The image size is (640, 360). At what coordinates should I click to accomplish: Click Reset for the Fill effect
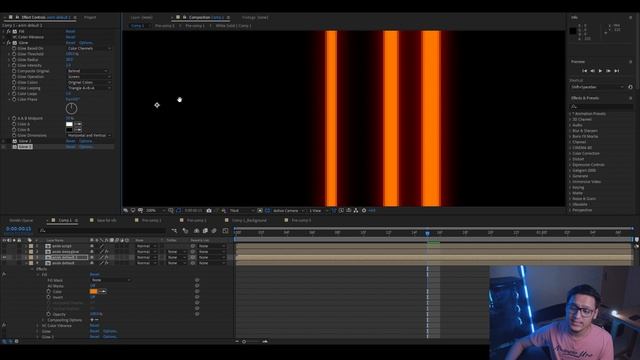click(x=70, y=31)
